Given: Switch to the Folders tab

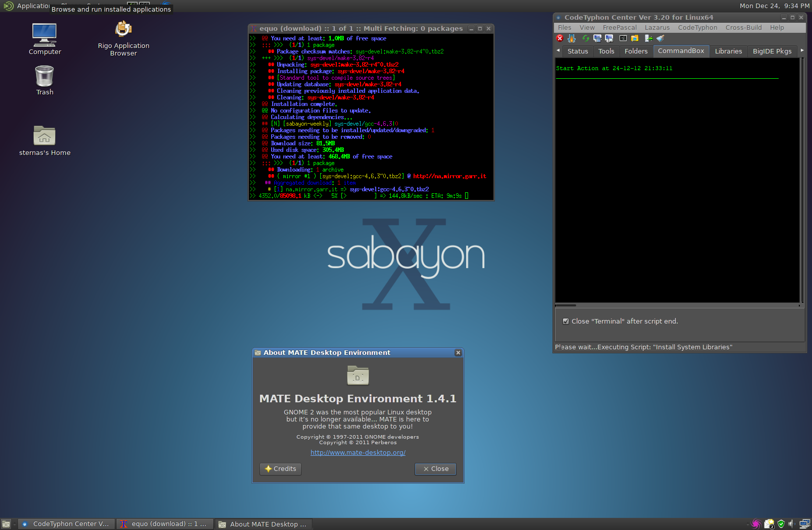Looking at the screenshot, I should 636,51.
